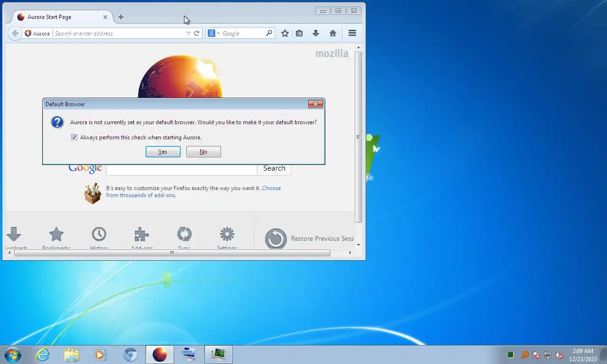This screenshot has width=607, height=364.
Task: Open Windows Explorer folder taskbar icon
Action: [72, 355]
